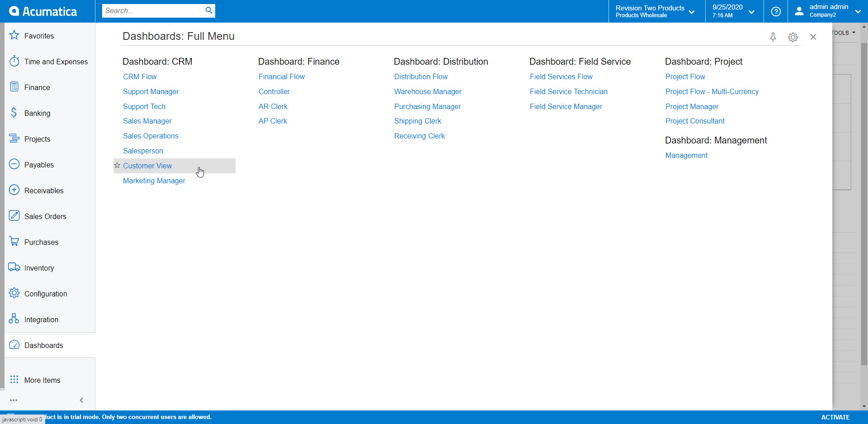The width and height of the screenshot is (868, 424).
Task: Collapse the sidebar with the left chevron
Action: 81,400
